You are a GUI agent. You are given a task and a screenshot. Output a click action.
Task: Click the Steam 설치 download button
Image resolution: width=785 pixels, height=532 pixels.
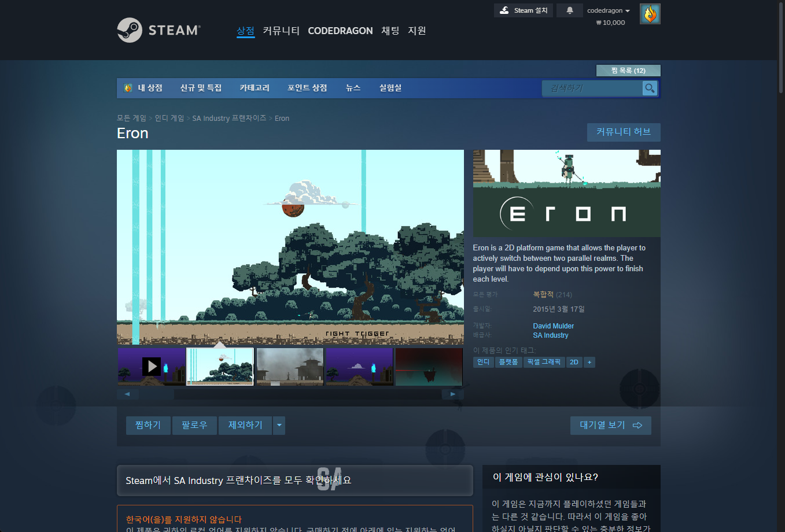[524, 10]
